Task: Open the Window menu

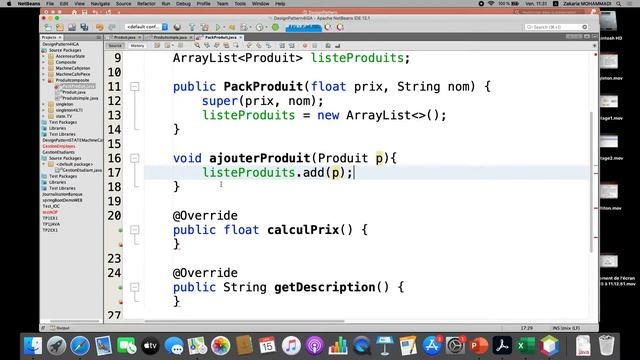Action: [x=260, y=4]
